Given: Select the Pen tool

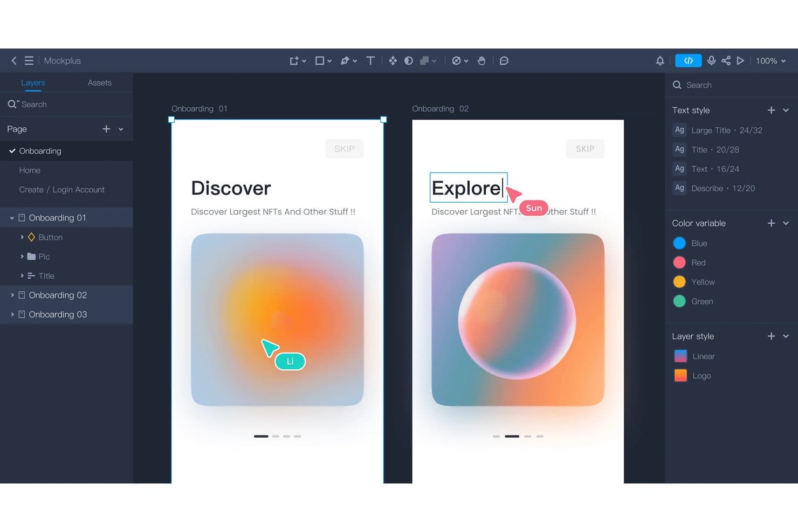Looking at the screenshot, I should click(x=345, y=61).
